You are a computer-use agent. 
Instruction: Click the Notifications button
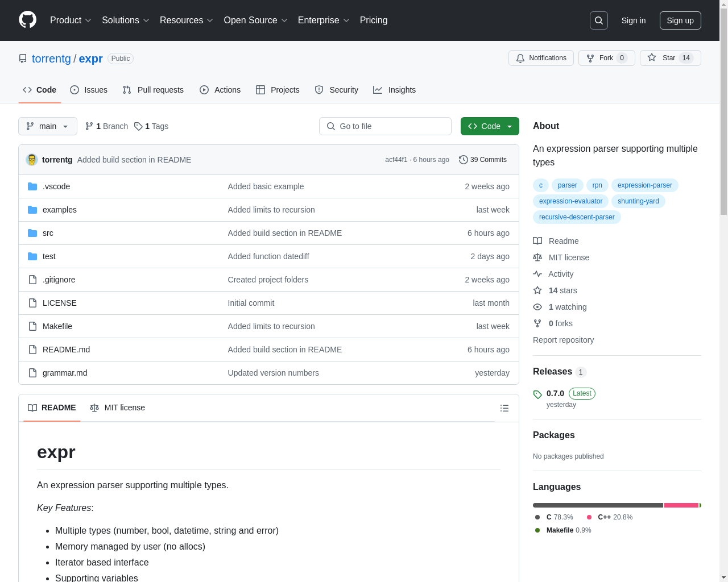coord(541,58)
